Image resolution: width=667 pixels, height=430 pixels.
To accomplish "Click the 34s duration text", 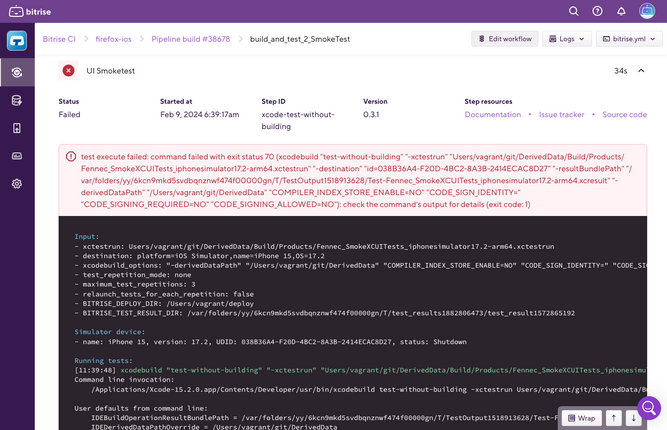I will [620, 71].
